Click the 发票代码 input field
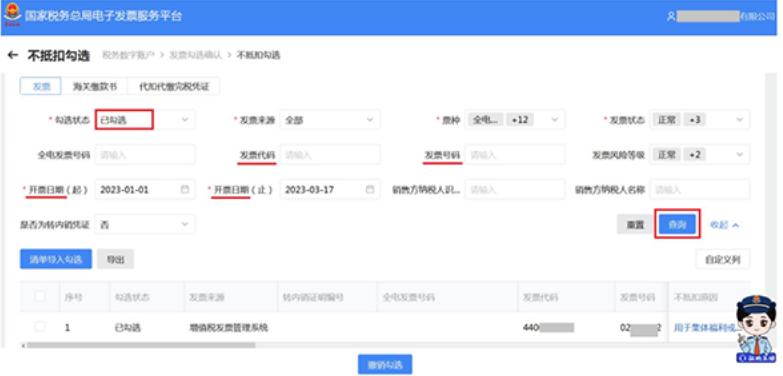Screen dimensions: 783x376 click(330, 155)
